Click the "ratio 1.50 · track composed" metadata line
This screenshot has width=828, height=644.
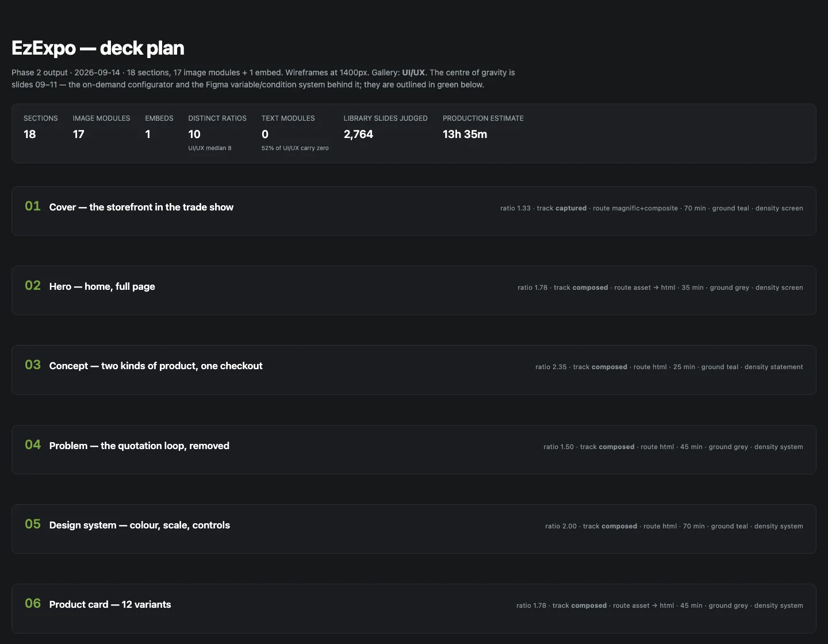point(673,447)
